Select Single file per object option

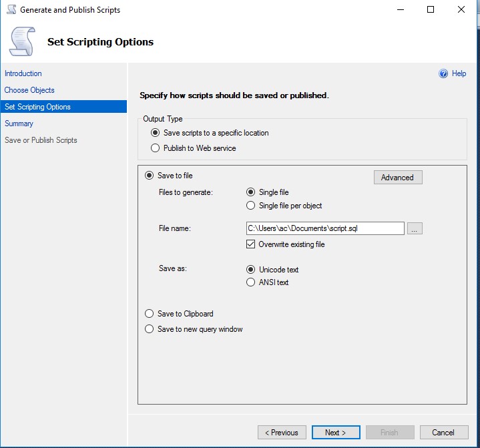click(x=251, y=206)
